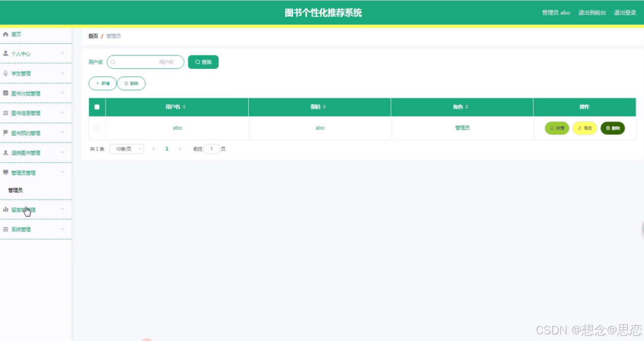The height and width of the screenshot is (341, 644).
Task: Click the flag icon for 图书预约管理
Action: [x=6, y=133]
